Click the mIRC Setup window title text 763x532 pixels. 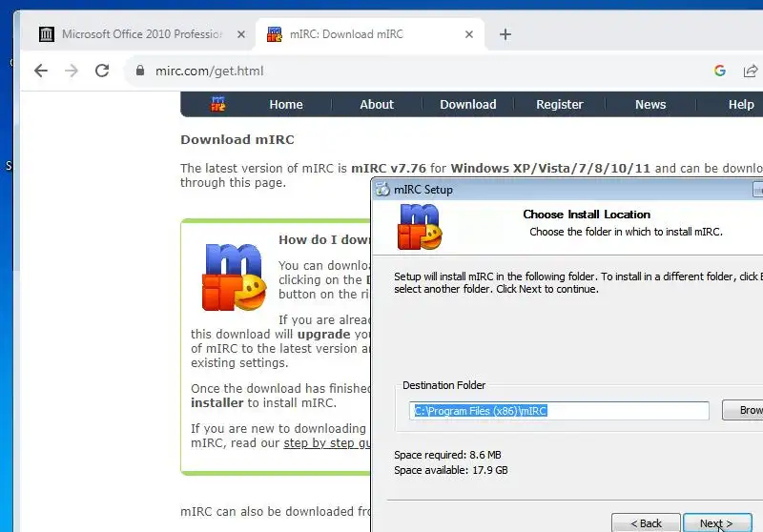(423, 190)
